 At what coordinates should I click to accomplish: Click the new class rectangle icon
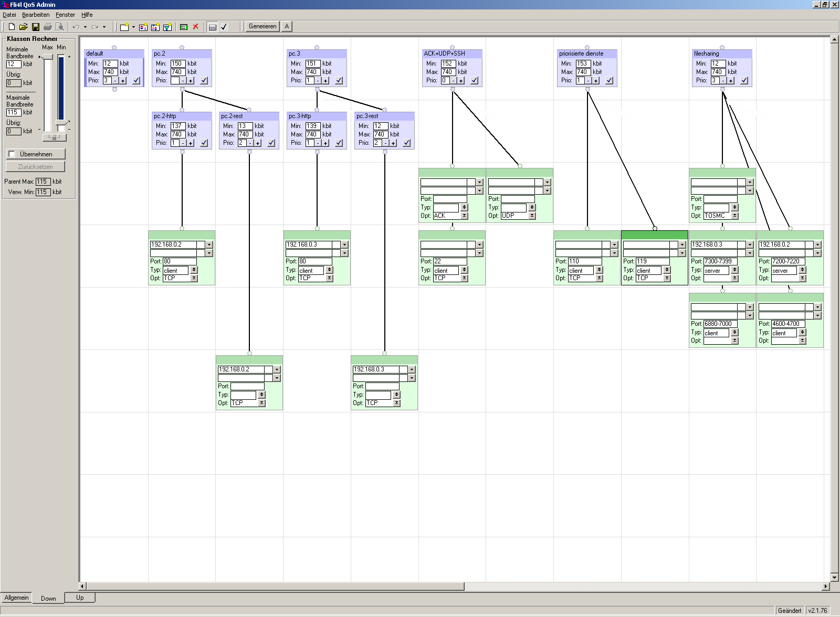click(124, 27)
